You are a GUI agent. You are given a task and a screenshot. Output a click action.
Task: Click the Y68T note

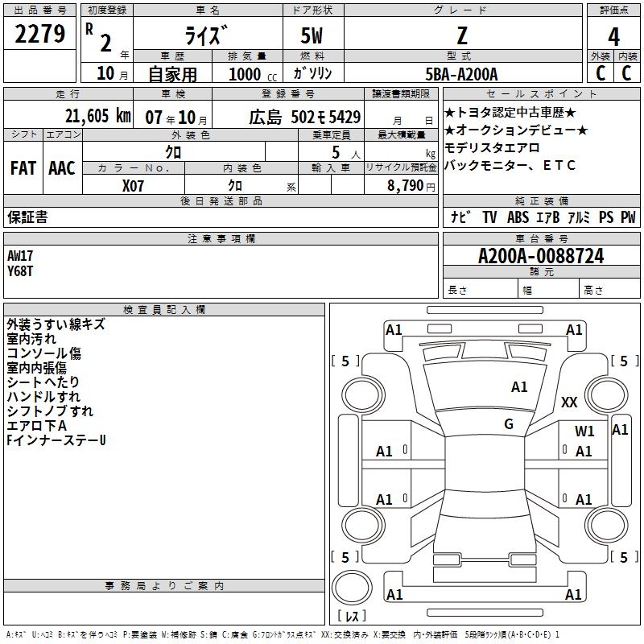20,271
